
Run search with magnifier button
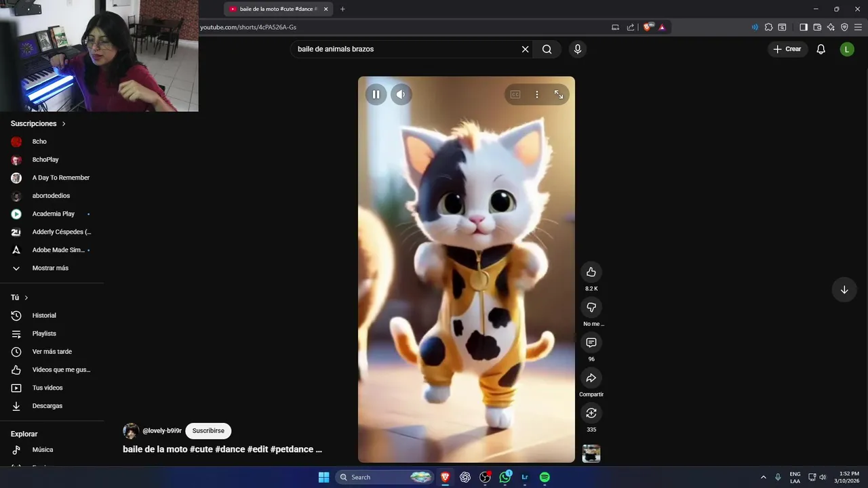547,49
